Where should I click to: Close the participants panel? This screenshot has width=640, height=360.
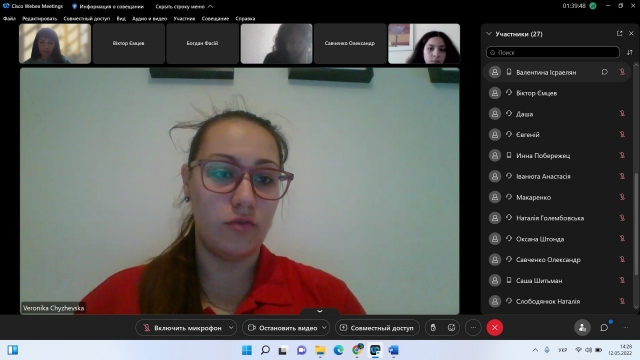click(631, 33)
